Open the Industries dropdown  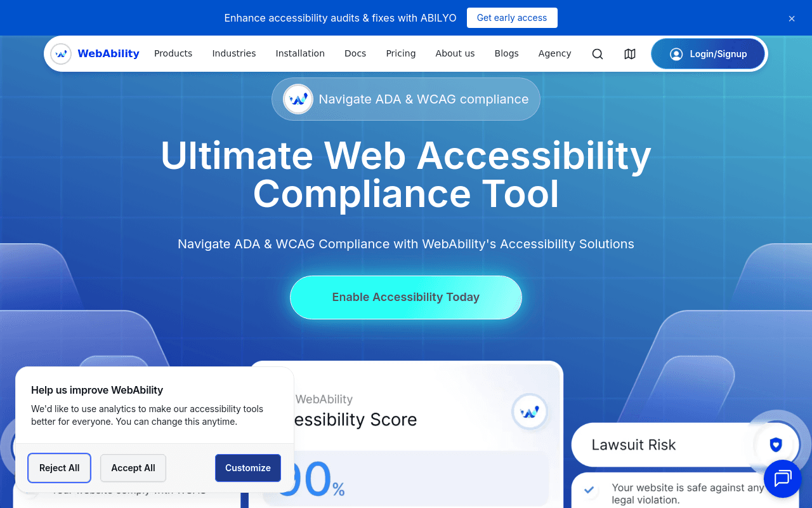(234, 53)
